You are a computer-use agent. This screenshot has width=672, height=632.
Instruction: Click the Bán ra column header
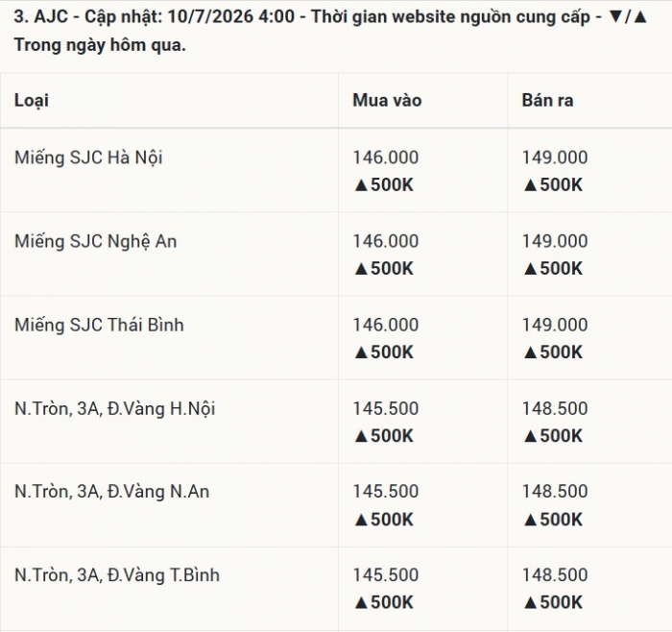(x=547, y=100)
